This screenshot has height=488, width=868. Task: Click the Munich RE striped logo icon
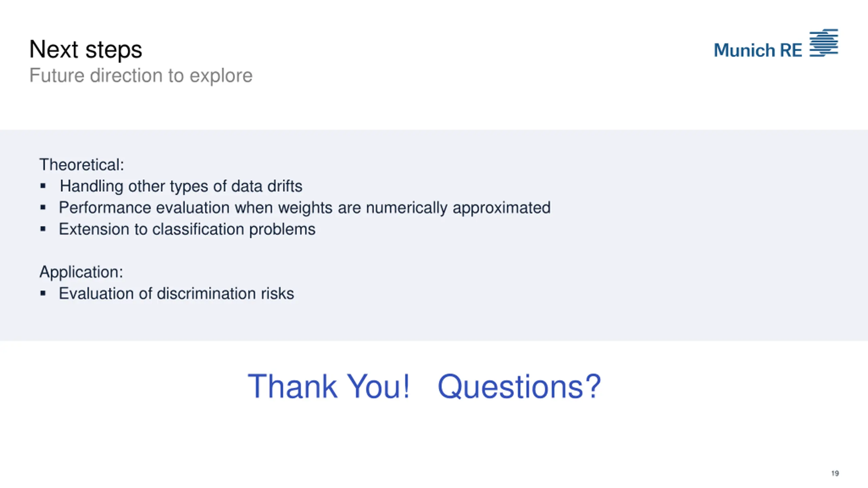[x=824, y=43]
